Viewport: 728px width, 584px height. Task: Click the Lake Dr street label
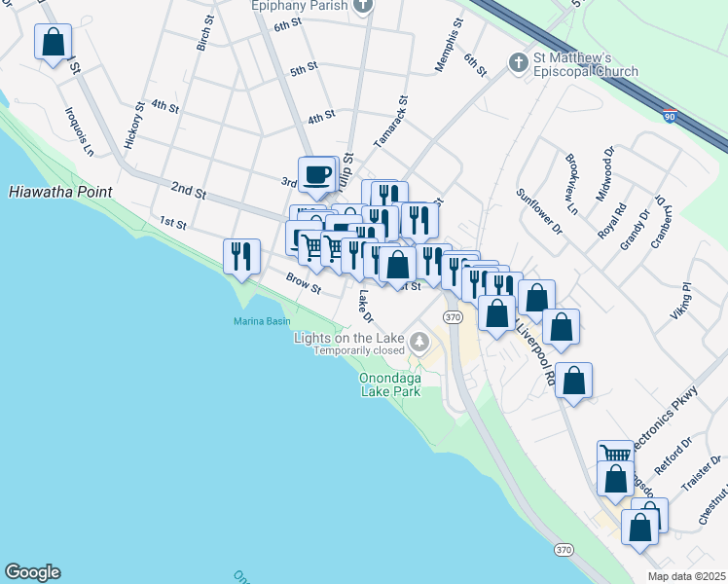click(366, 307)
